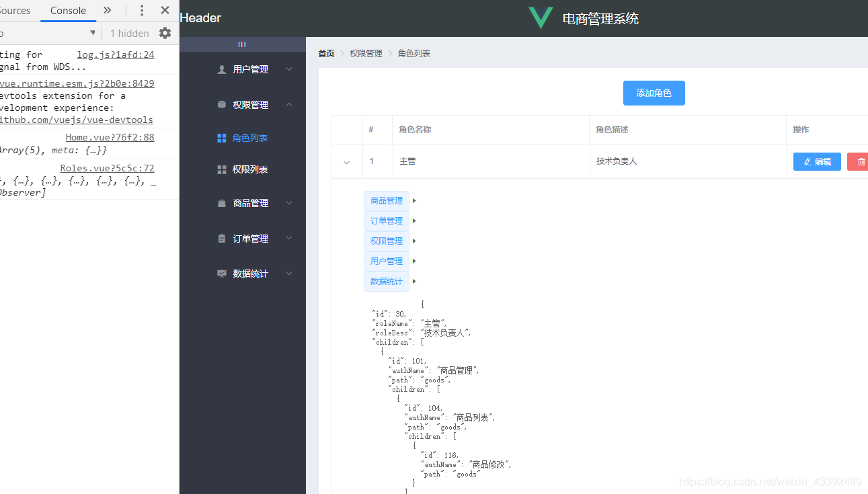
Task: Collapse the 主管 row expand chevron
Action: pyautogui.click(x=347, y=162)
